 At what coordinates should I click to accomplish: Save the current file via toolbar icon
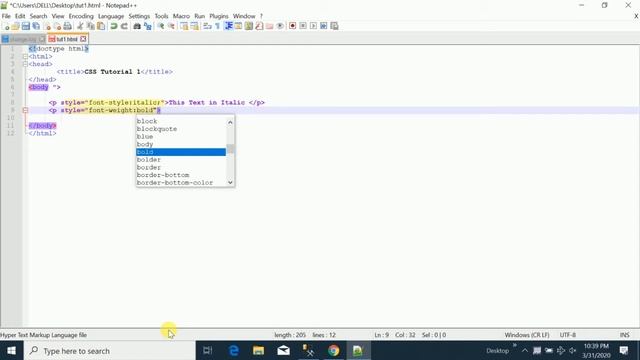tap(26, 26)
